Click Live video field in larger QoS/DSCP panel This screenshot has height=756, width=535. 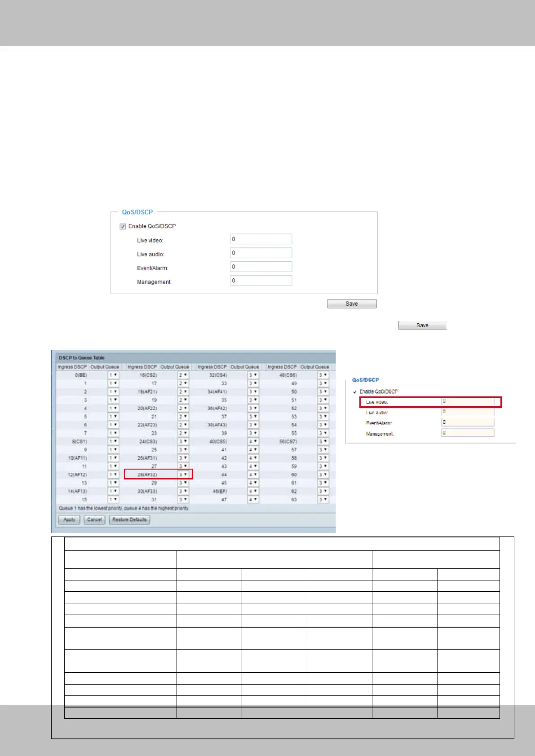(x=261, y=239)
